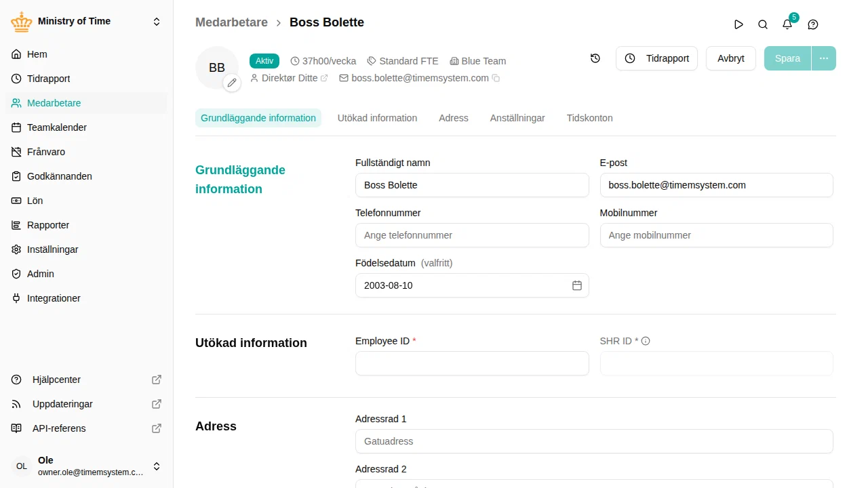This screenshot has width=868, height=488.
Task: Select Grundläggande information tab
Action: click(x=258, y=118)
